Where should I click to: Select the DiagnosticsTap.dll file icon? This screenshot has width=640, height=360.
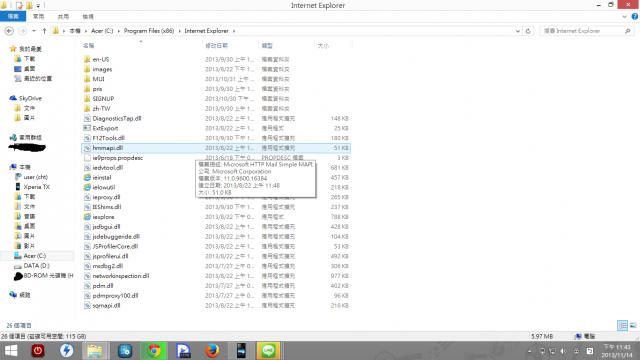click(87, 118)
